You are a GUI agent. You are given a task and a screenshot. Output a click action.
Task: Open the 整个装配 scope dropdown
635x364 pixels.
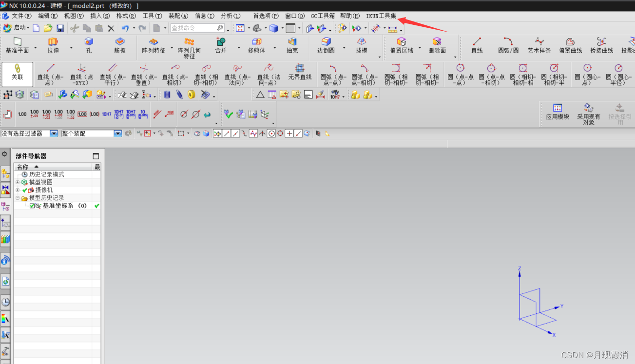[118, 134]
